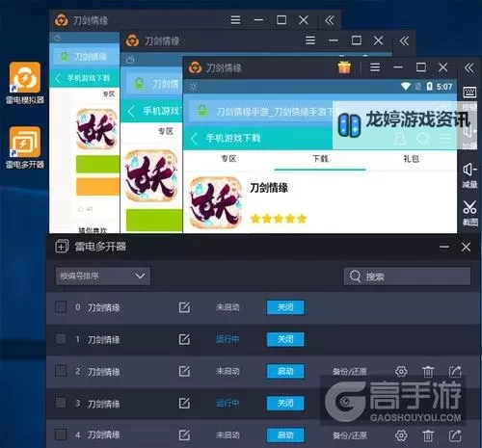Rename instance 0 with edit icon
Screen dimensions: 482x448
point(184,307)
